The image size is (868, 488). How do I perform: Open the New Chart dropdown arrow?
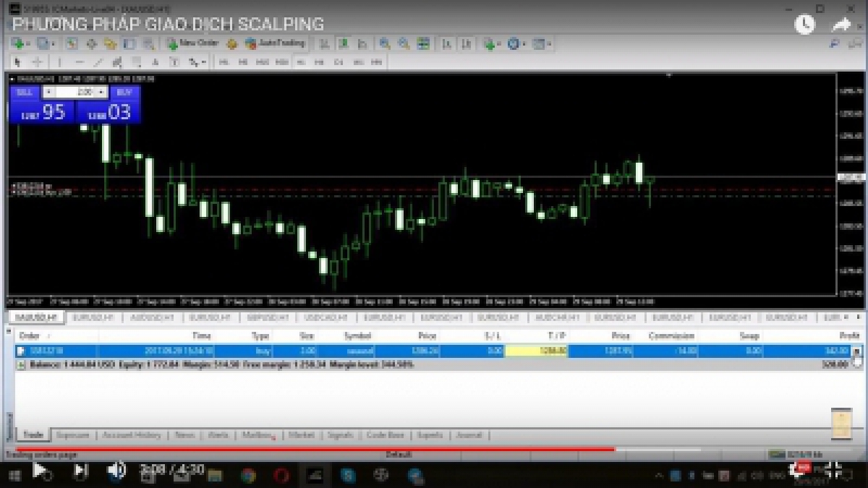pyautogui.click(x=28, y=44)
